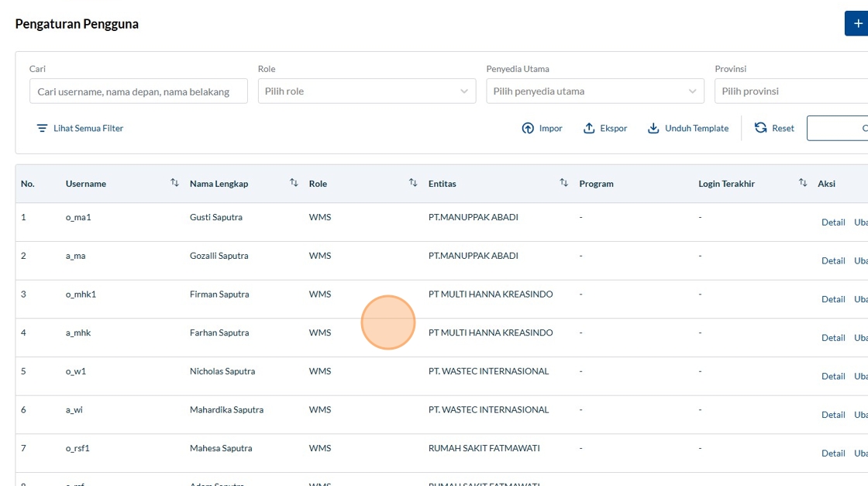The image size is (868, 486).
Task: Sort table by Entitas column
Action: coord(563,183)
